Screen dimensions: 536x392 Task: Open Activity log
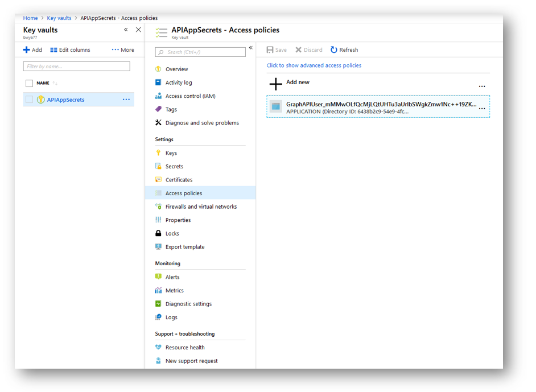coord(179,82)
